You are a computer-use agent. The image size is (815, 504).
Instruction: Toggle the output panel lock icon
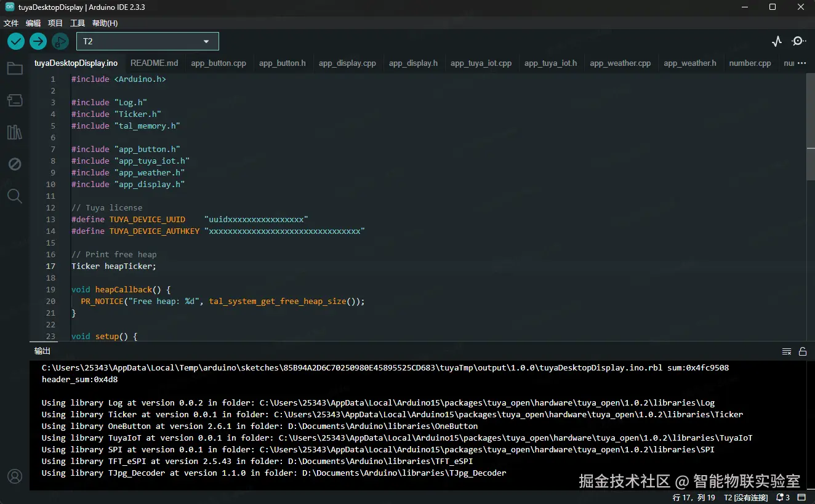click(803, 351)
